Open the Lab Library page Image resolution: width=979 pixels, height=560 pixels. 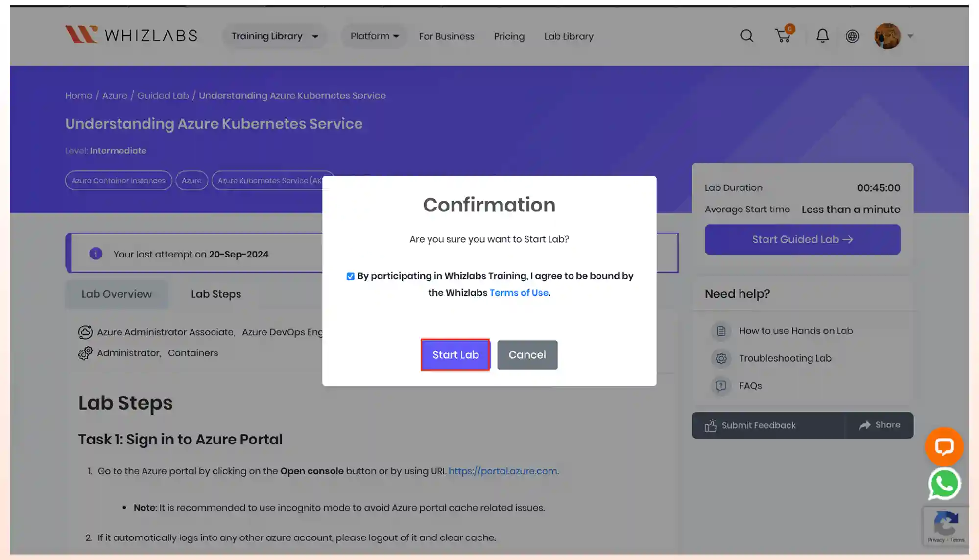pos(569,36)
